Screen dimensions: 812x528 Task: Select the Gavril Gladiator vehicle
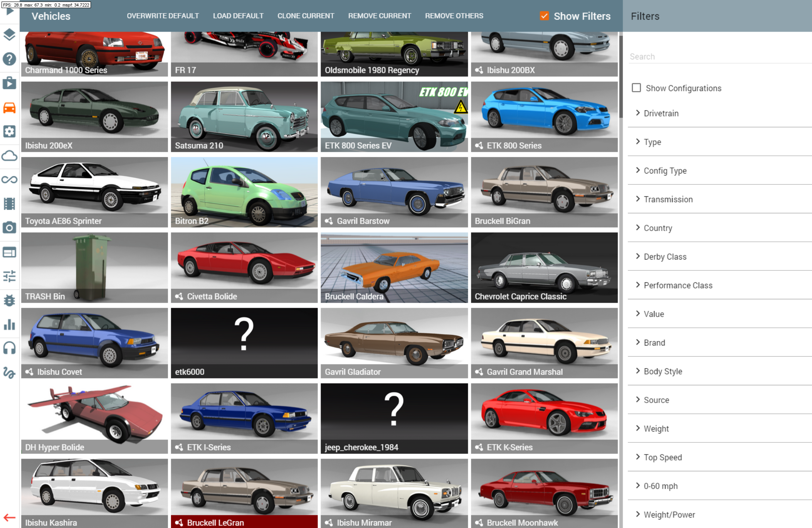(x=394, y=343)
